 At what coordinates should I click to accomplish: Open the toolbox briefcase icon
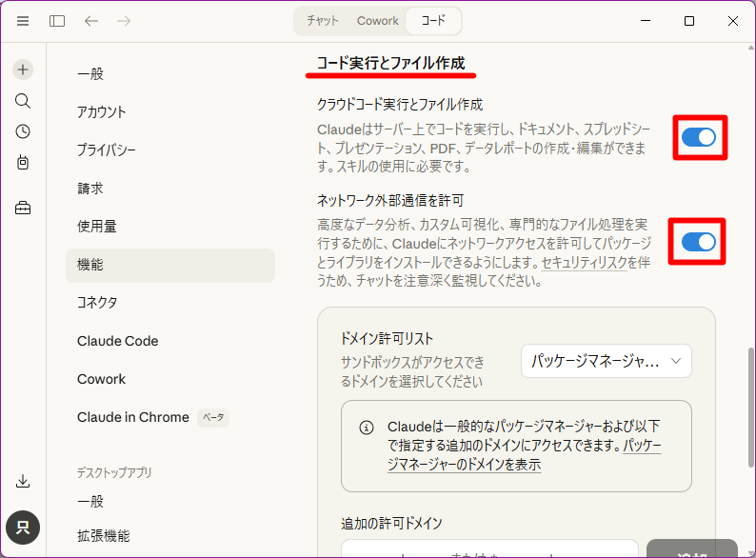tap(23, 208)
